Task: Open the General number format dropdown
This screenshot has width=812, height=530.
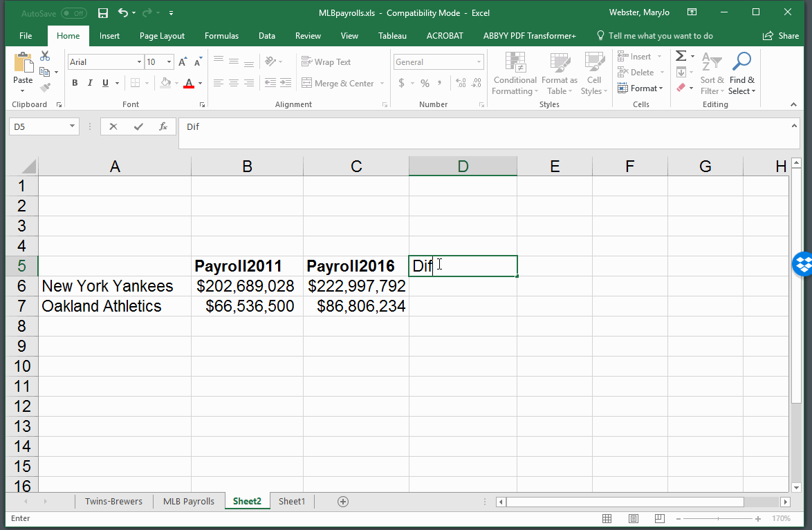Action: point(479,62)
